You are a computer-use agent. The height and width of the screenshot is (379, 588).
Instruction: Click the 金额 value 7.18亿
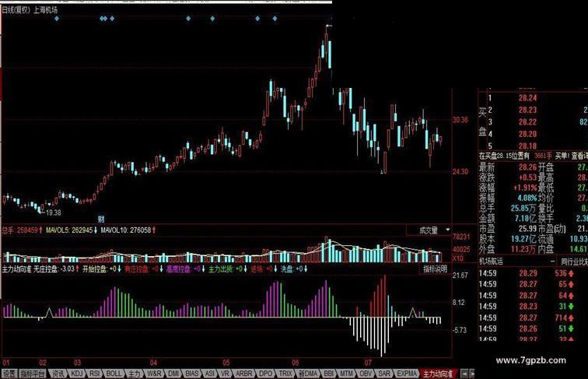(x=525, y=219)
